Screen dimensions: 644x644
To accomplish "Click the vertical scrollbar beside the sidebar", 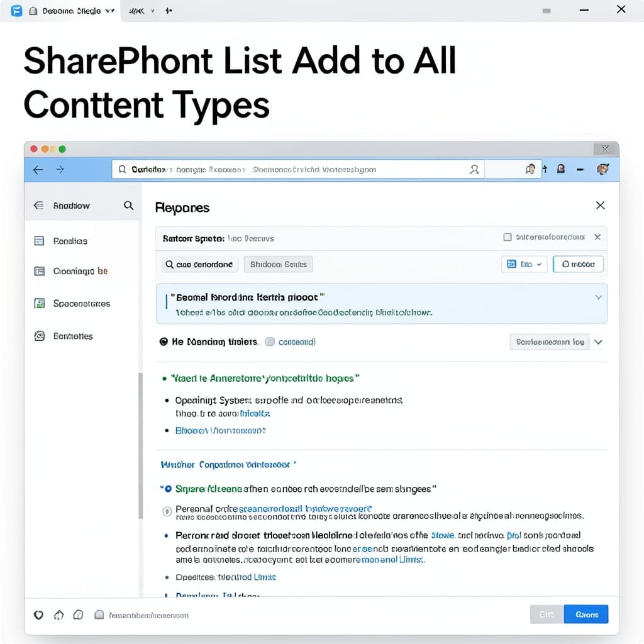I will click(x=140, y=446).
